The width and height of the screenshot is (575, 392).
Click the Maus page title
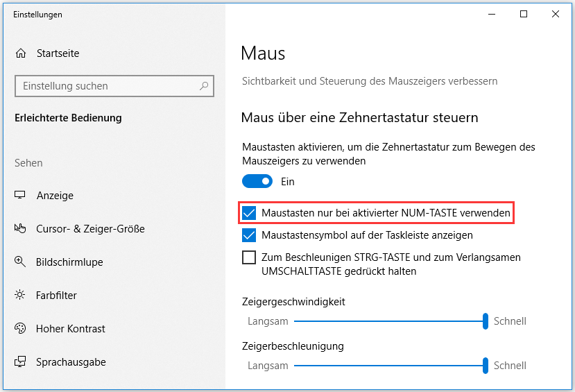click(263, 53)
